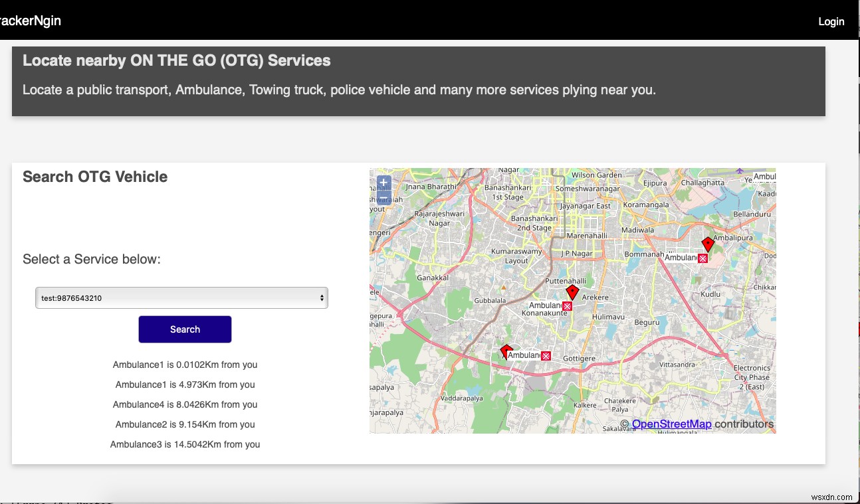
Task: Click the 'Kumaraswamy Layout' label on the map
Action: pyautogui.click(x=516, y=256)
